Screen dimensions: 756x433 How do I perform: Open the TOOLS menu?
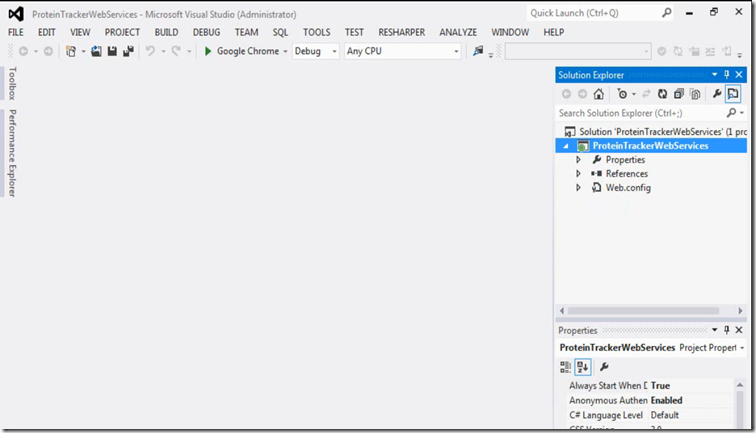[x=316, y=32]
